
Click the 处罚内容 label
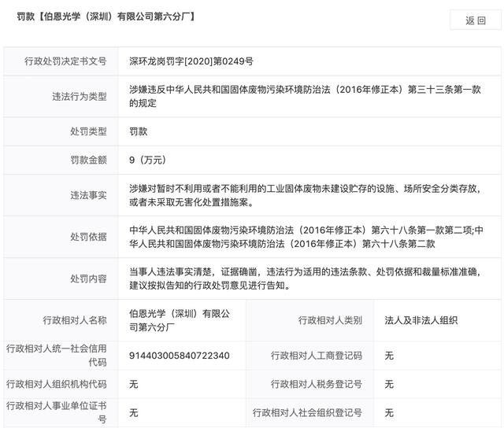(x=88, y=279)
